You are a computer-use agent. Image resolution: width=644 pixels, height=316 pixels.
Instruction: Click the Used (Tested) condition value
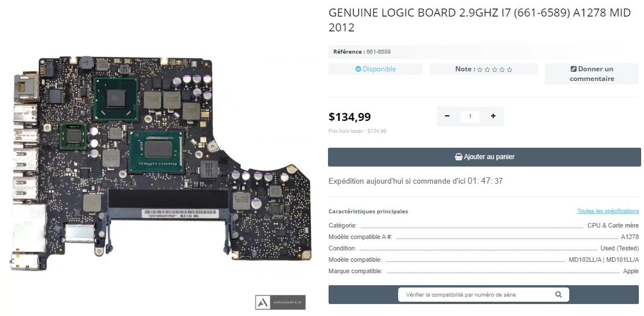tap(620, 248)
